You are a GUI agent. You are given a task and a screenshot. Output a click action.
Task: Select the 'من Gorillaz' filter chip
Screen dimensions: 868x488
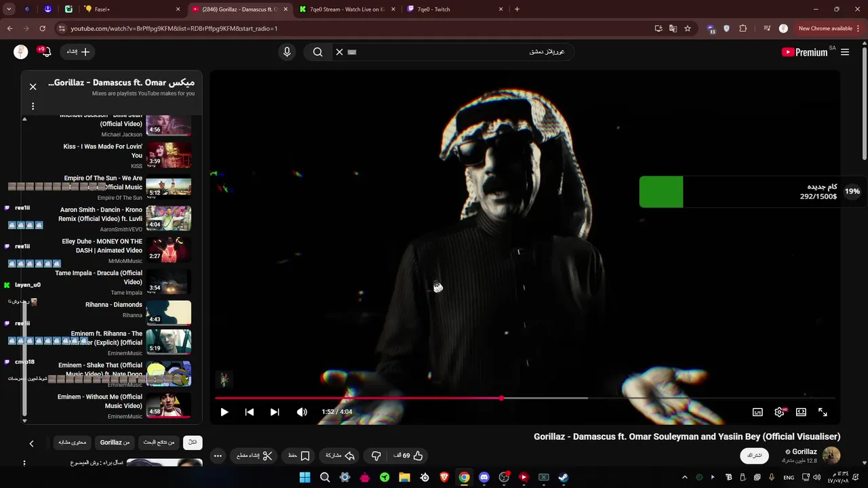click(x=115, y=443)
